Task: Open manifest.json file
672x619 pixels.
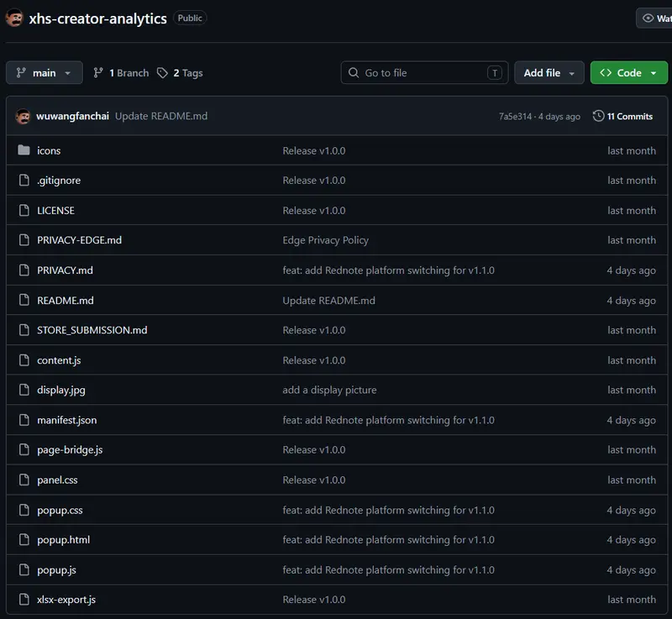Action: [67, 420]
